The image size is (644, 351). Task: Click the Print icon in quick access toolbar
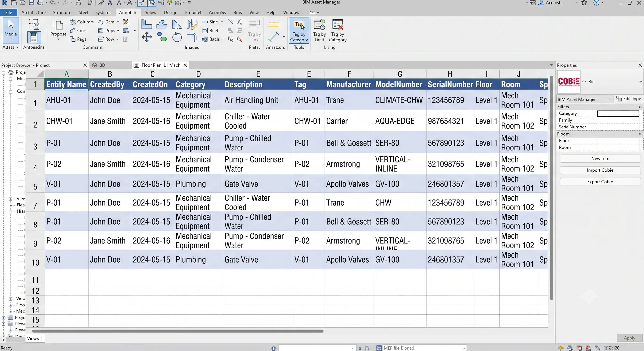pos(40,3)
